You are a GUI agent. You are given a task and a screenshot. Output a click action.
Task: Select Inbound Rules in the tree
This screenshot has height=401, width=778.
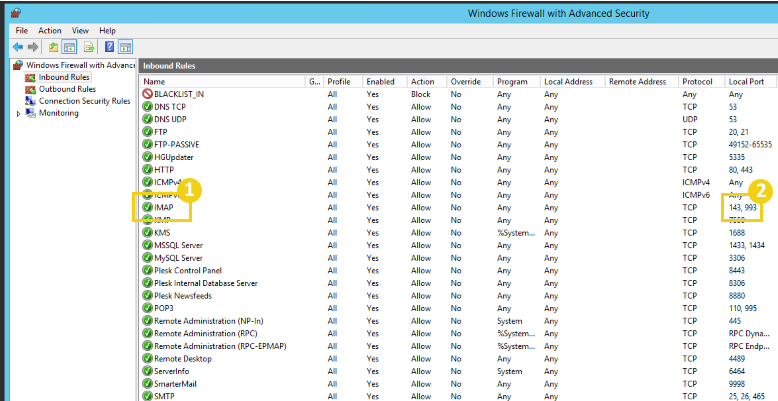pos(64,77)
